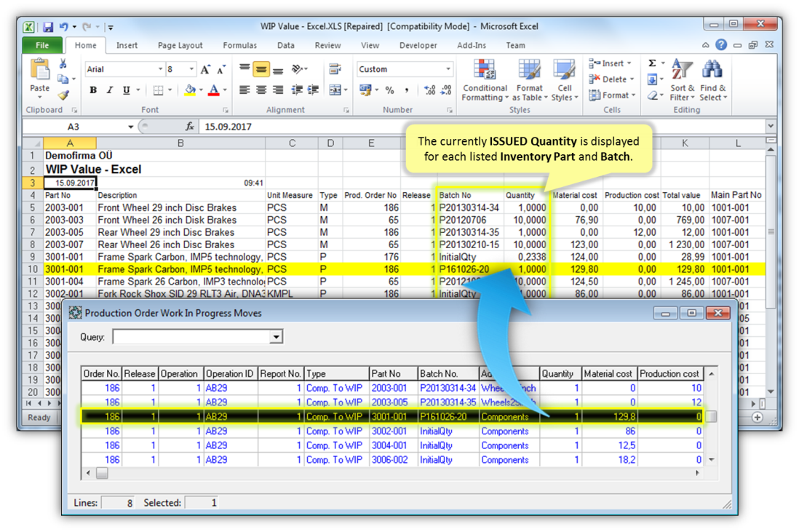Open Format as Table gallery
The image size is (799, 532).
click(530, 80)
